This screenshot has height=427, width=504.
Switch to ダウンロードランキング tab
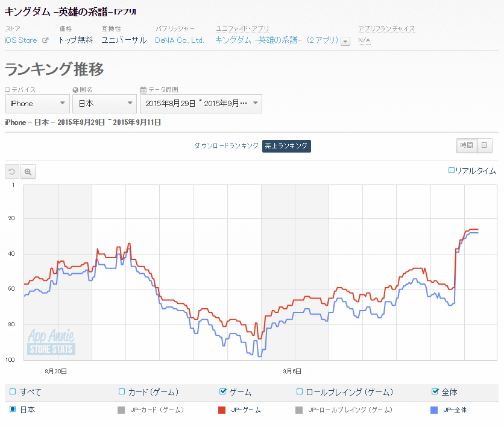pos(226,146)
